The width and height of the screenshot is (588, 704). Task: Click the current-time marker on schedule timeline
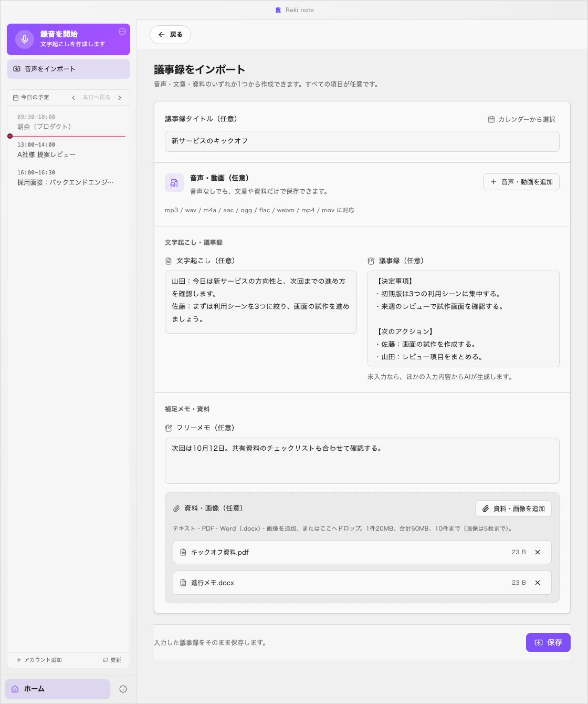10,136
